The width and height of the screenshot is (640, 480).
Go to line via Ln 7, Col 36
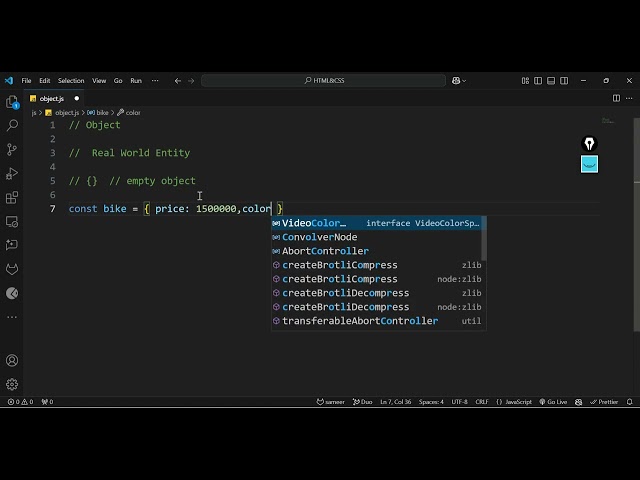click(396, 402)
